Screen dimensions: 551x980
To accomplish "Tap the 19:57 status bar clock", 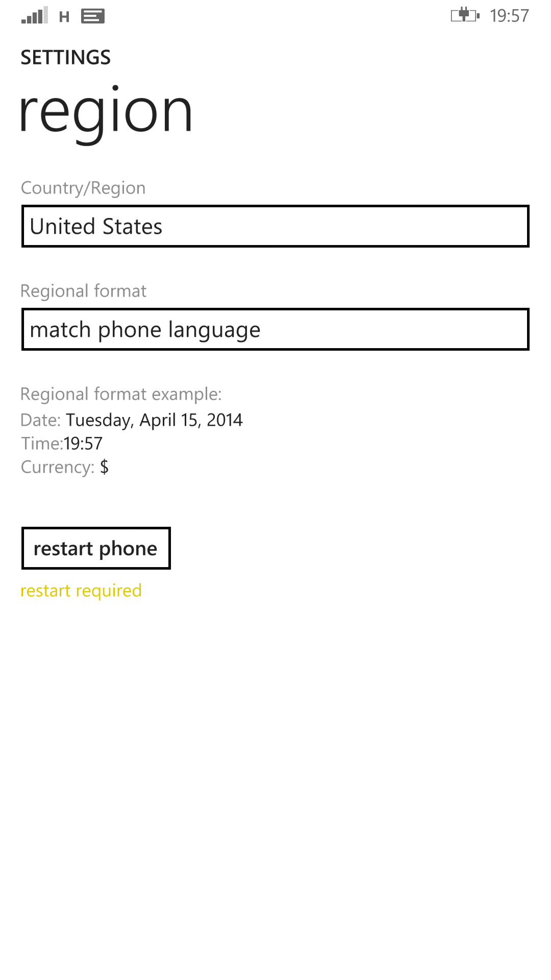I will click(509, 16).
